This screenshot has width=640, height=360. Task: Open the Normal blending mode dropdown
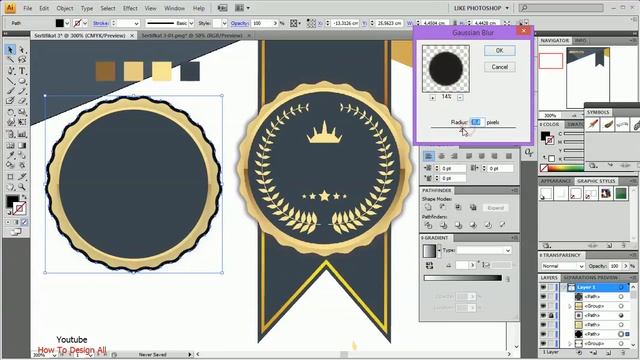click(563, 266)
